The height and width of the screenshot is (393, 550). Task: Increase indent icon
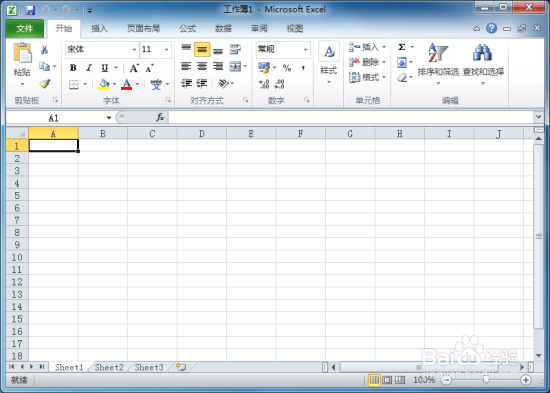pos(202,83)
